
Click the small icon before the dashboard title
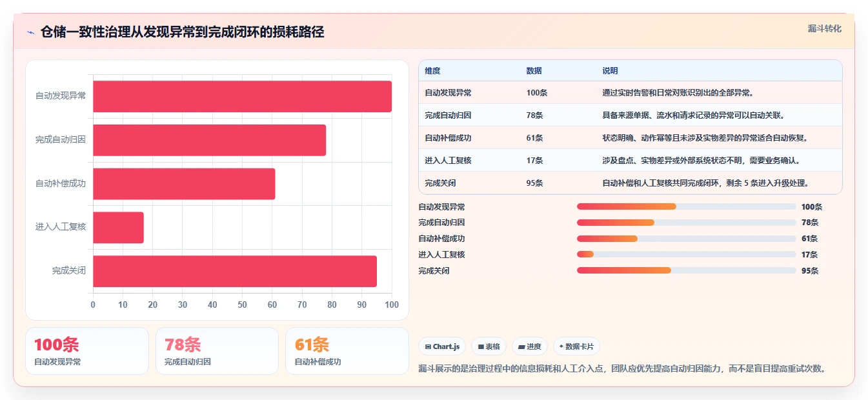[31, 32]
